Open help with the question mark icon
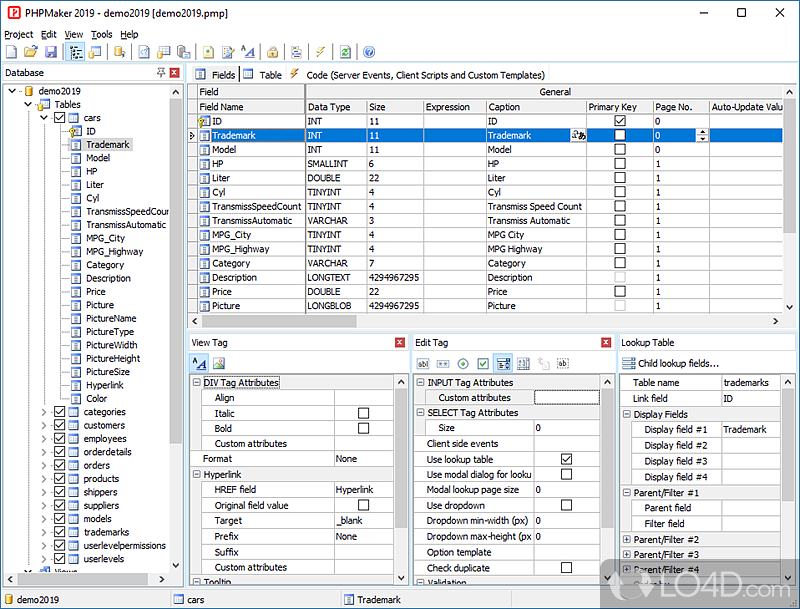The image size is (800, 609). (x=369, y=52)
